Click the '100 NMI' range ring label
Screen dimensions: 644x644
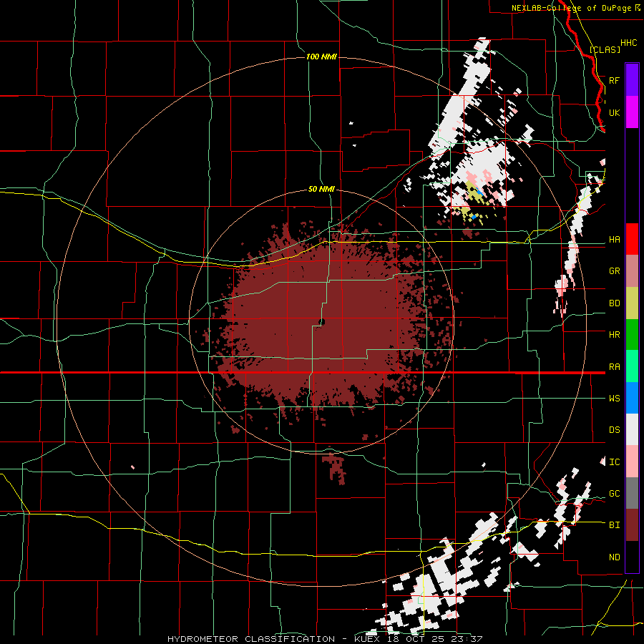point(321,57)
